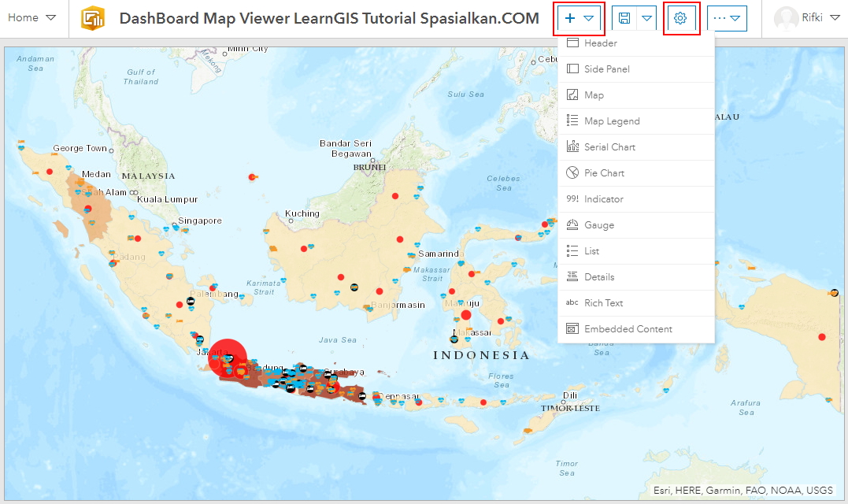The width and height of the screenshot is (848, 504).
Task: Click the Sulu Sea label
Action: click(x=465, y=94)
